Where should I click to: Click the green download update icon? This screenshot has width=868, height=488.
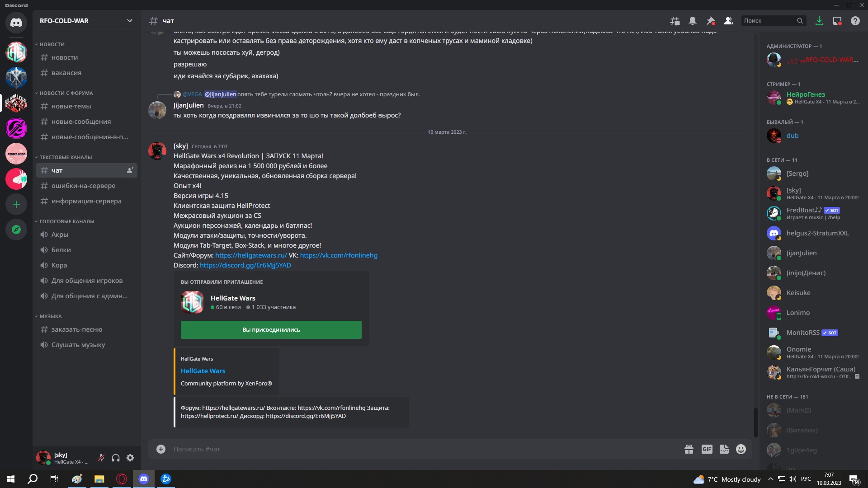819,21
